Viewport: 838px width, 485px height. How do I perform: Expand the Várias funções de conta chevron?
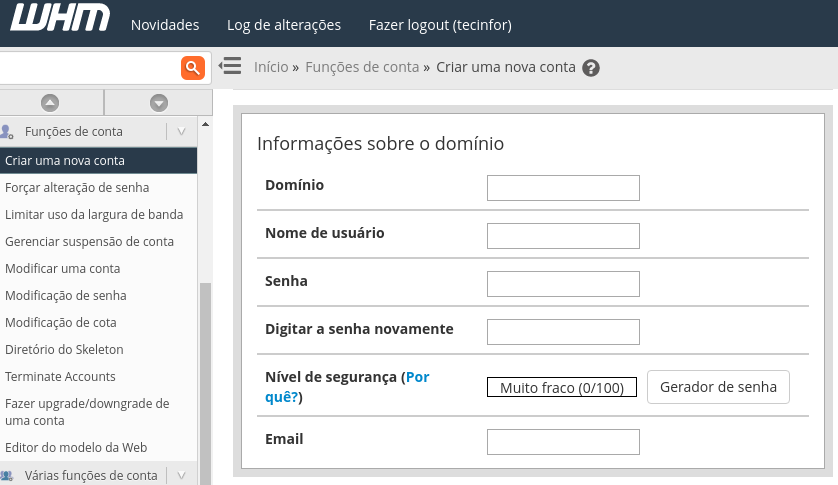[x=181, y=475]
